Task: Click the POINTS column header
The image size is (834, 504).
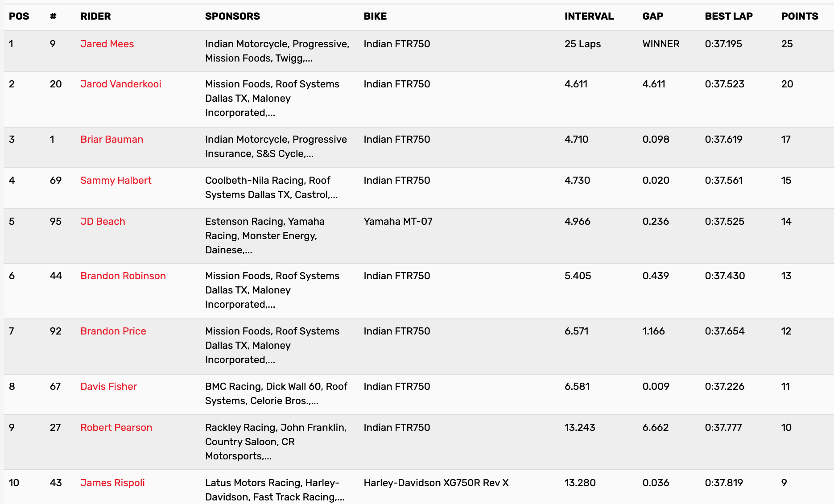Action: (799, 17)
